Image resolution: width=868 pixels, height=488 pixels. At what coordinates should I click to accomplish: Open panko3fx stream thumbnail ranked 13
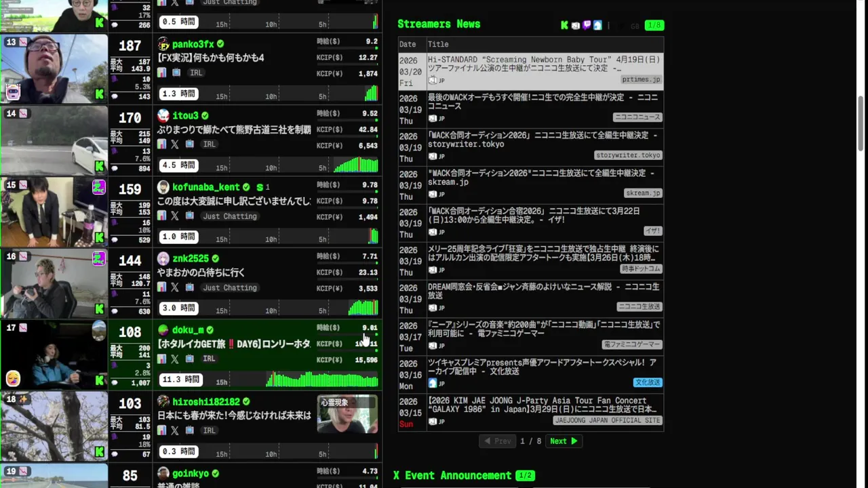[x=54, y=69]
